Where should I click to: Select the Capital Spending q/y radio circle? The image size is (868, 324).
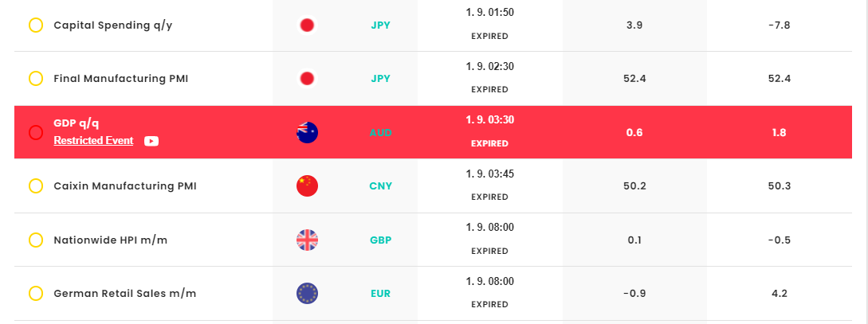click(x=36, y=25)
